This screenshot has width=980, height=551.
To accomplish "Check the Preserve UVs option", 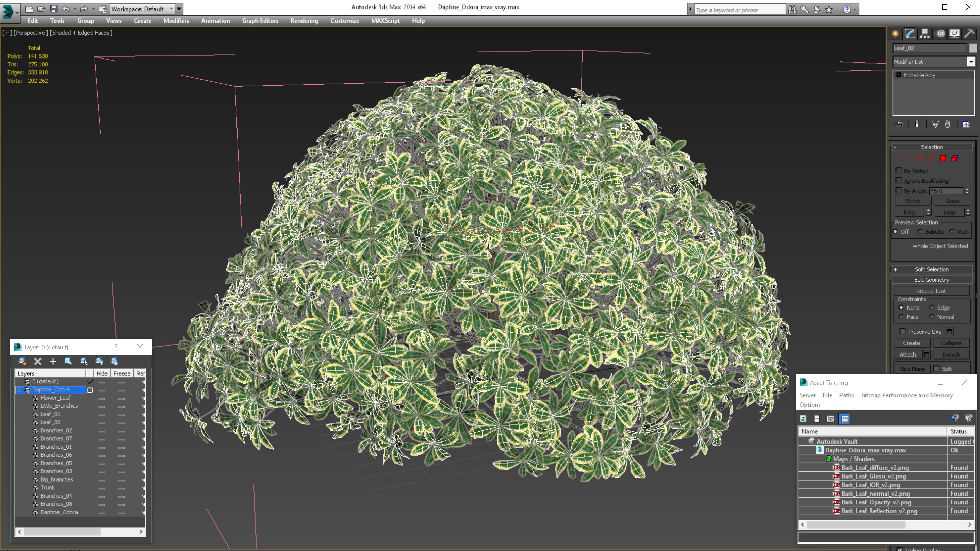I will (902, 331).
